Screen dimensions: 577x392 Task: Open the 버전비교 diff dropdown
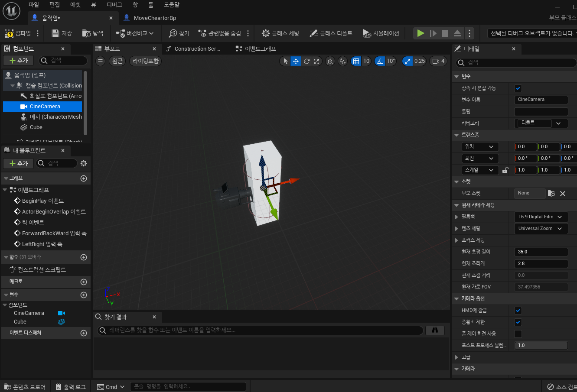point(135,33)
